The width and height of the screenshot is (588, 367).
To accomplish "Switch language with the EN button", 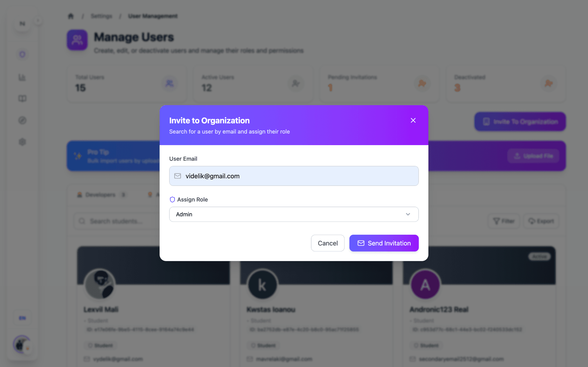I will (x=22, y=318).
